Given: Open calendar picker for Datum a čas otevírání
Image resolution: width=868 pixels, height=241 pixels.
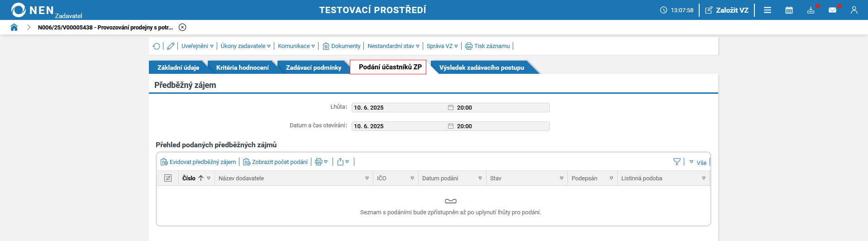Looking at the screenshot, I should (x=451, y=126).
